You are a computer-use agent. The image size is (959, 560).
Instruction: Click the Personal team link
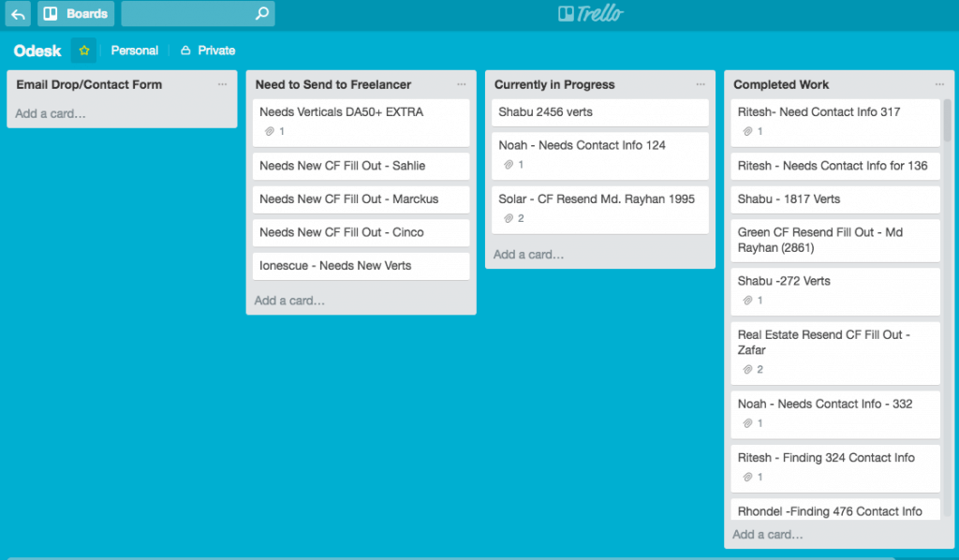(135, 51)
